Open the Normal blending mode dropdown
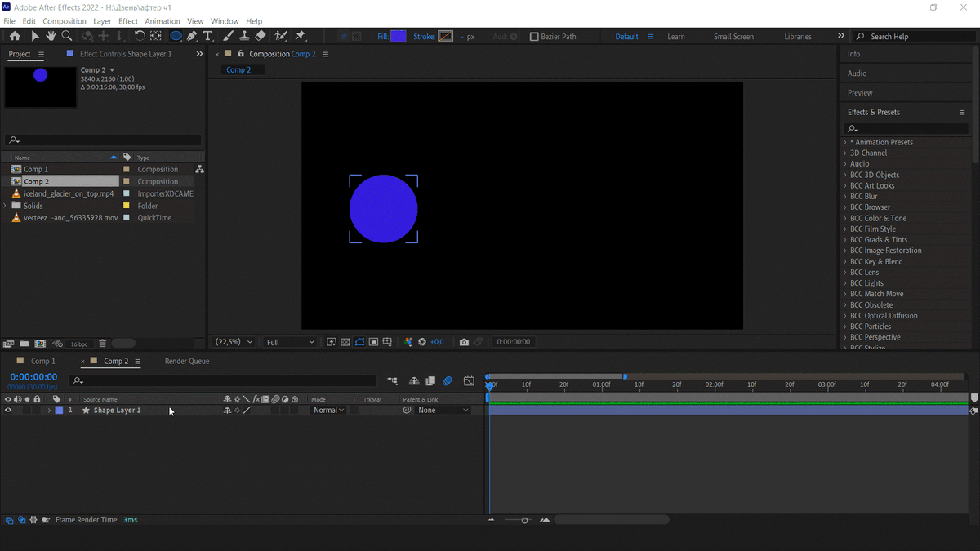Screen dimensions: 980x551 [329, 411]
